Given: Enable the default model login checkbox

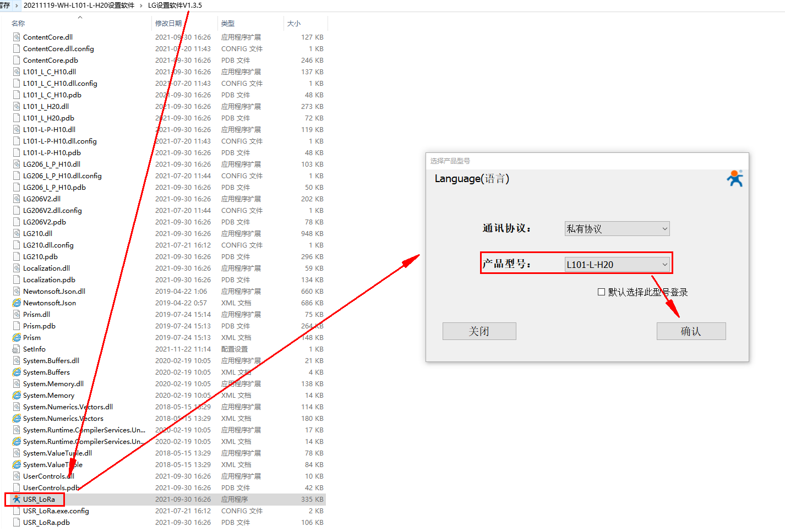Looking at the screenshot, I should [x=601, y=292].
